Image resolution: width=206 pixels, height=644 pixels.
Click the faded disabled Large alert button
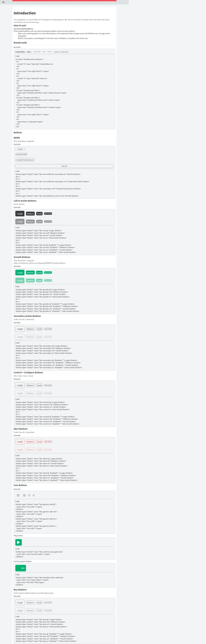click(20, 450)
